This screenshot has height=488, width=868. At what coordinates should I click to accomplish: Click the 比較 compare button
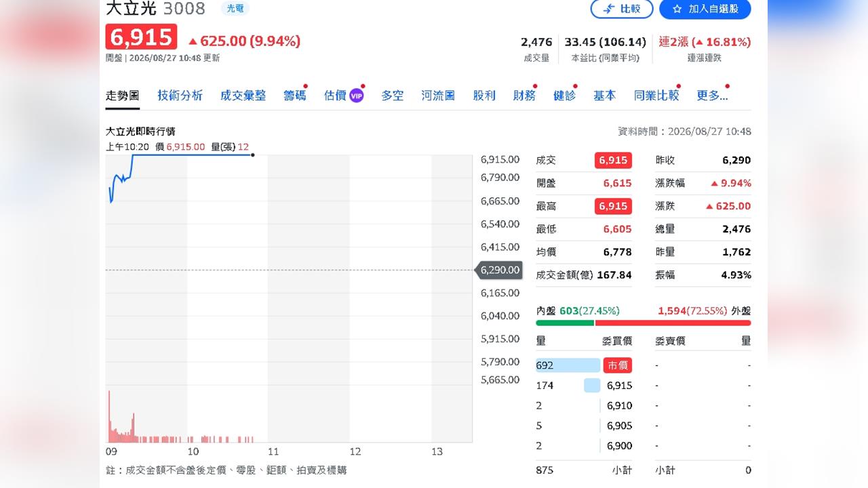(622, 9)
